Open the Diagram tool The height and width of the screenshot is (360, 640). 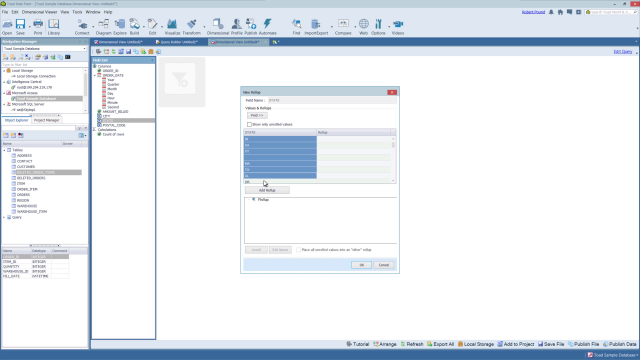pyautogui.click(x=103, y=27)
